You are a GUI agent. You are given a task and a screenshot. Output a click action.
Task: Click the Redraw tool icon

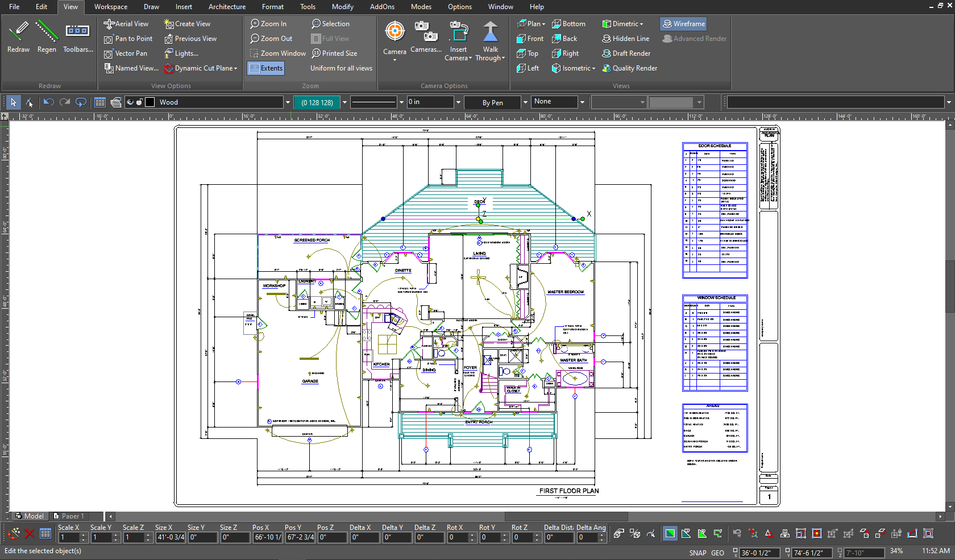click(18, 31)
